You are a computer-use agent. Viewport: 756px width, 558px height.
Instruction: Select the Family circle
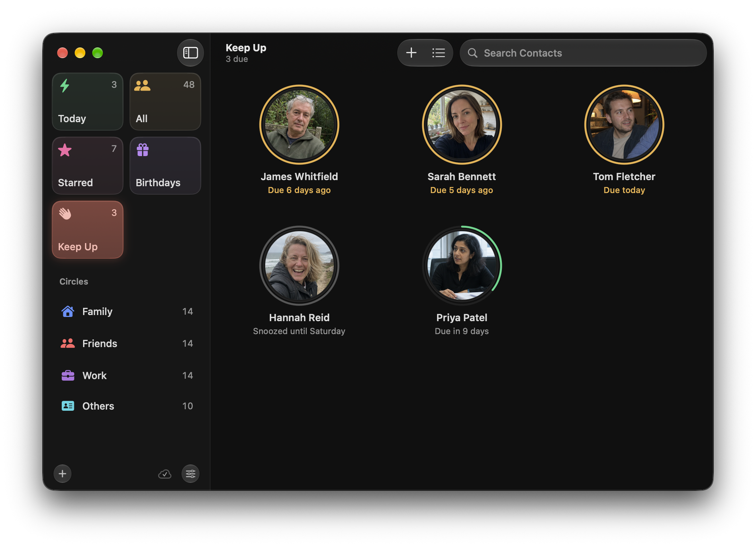click(127, 311)
